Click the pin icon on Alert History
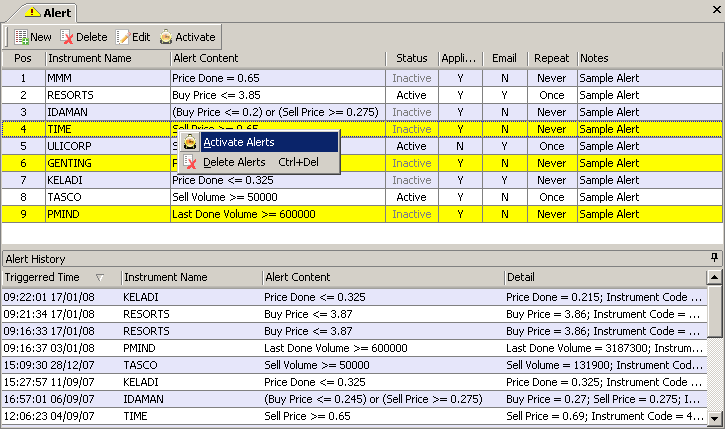This screenshot has height=429, width=725. [x=714, y=257]
